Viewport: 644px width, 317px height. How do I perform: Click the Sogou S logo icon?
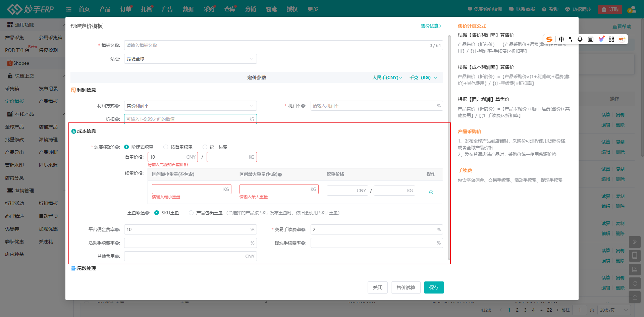point(549,39)
